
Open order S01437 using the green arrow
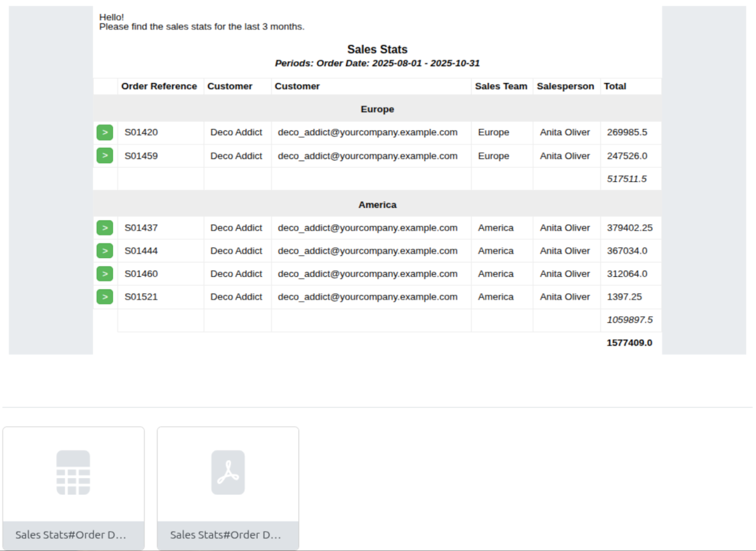(104, 228)
